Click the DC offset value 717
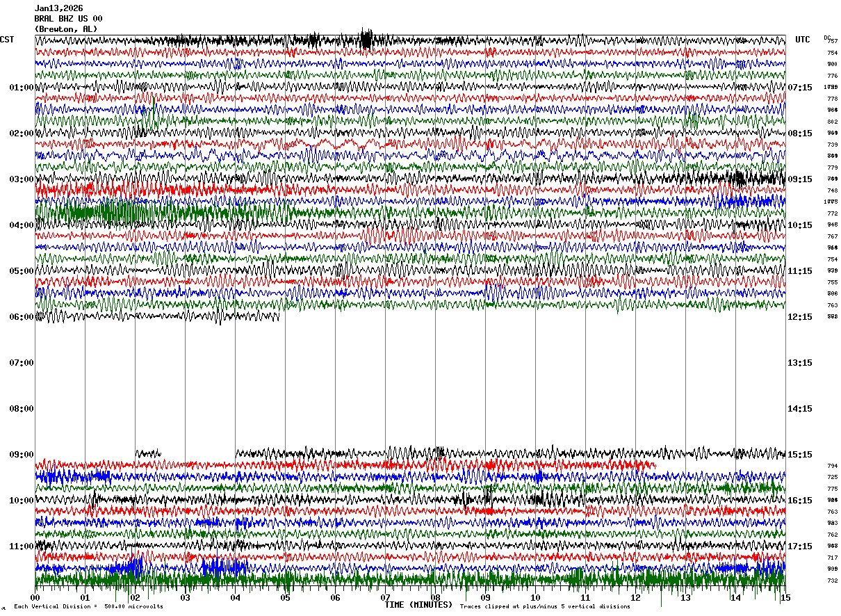The image size is (841, 616). pos(832,558)
